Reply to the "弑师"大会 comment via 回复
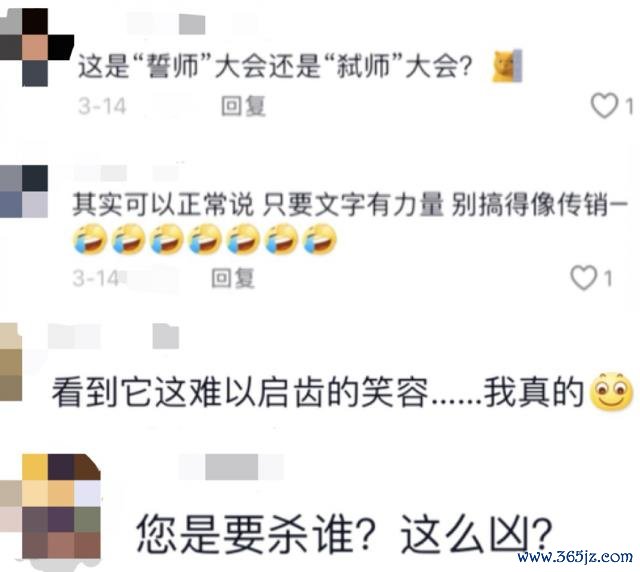The width and height of the screenshot is (640, 572). [243, 106]
